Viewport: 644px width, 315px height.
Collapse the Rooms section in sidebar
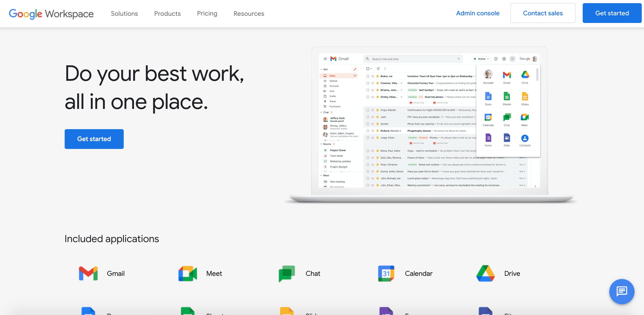[321, 144]
